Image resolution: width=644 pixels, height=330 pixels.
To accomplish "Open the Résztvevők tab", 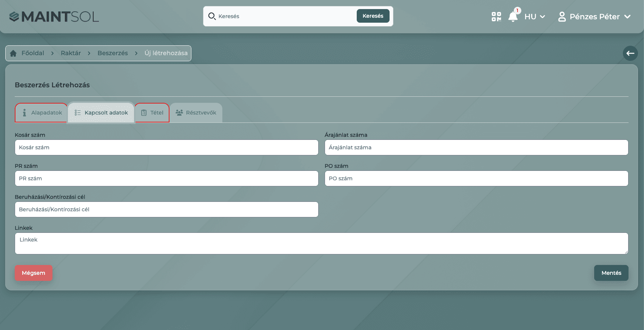I will point(196,113).
